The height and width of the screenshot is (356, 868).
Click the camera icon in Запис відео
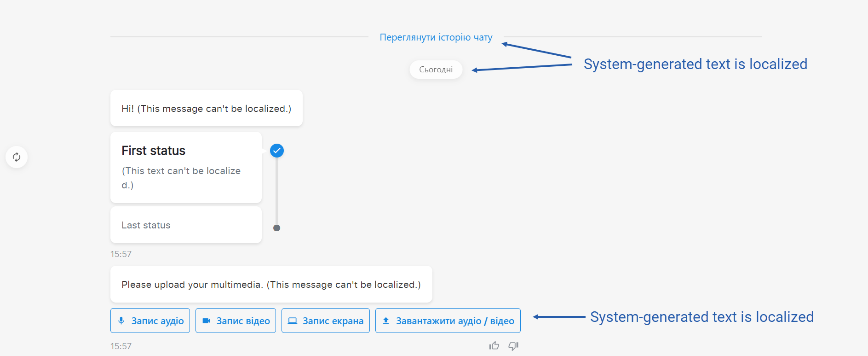207,321
